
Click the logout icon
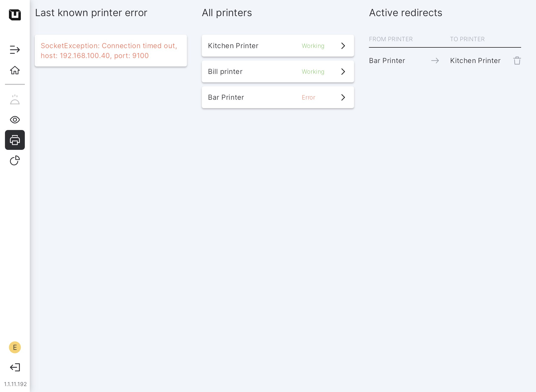pos(15,367)
